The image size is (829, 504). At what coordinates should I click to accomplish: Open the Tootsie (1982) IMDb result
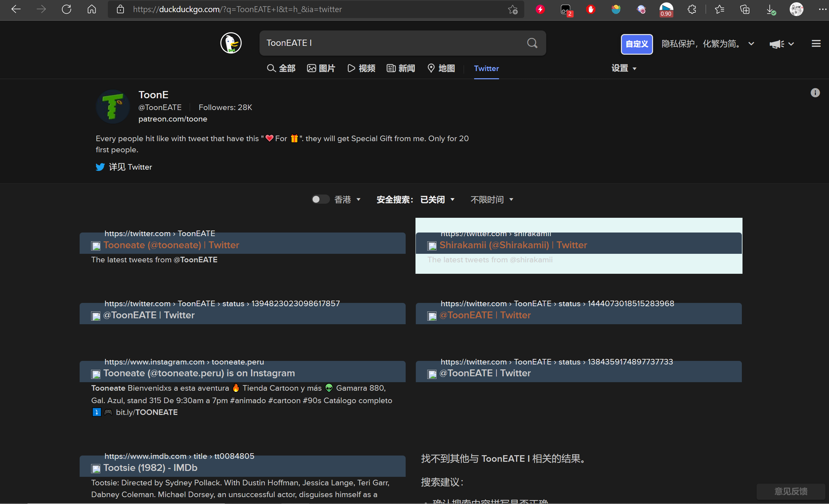pos(150,467)
